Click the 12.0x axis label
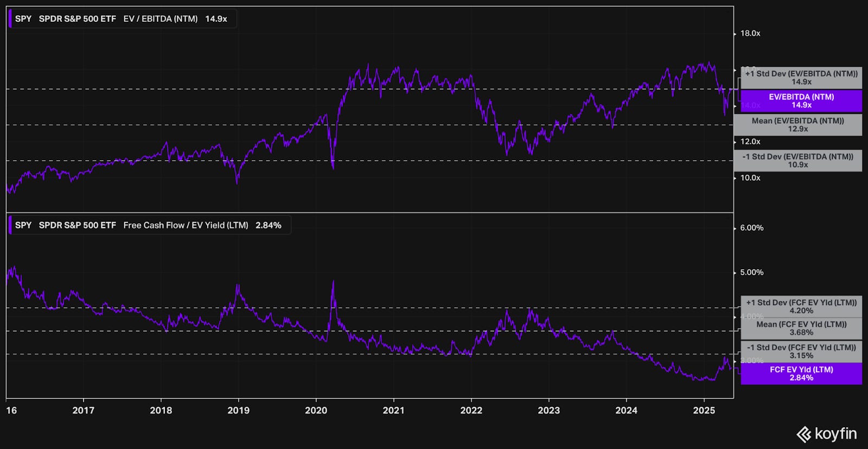Screen dimensions: 868x449 coord(750,142)
